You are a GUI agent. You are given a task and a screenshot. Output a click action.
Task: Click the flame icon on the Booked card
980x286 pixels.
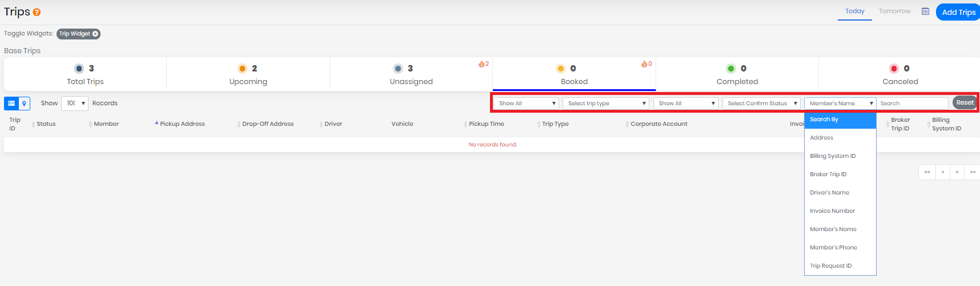coord(644,64)
